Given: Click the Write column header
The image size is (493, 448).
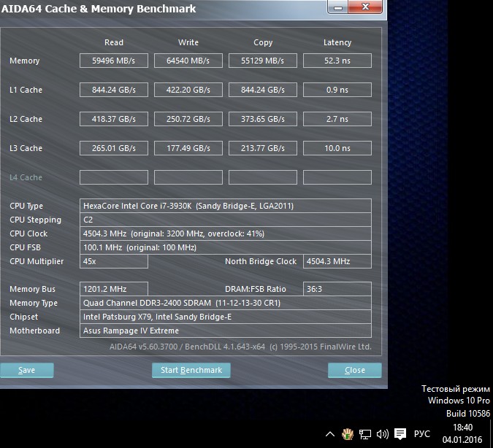Looking at the screenshot, I should [x=188, y=42].
